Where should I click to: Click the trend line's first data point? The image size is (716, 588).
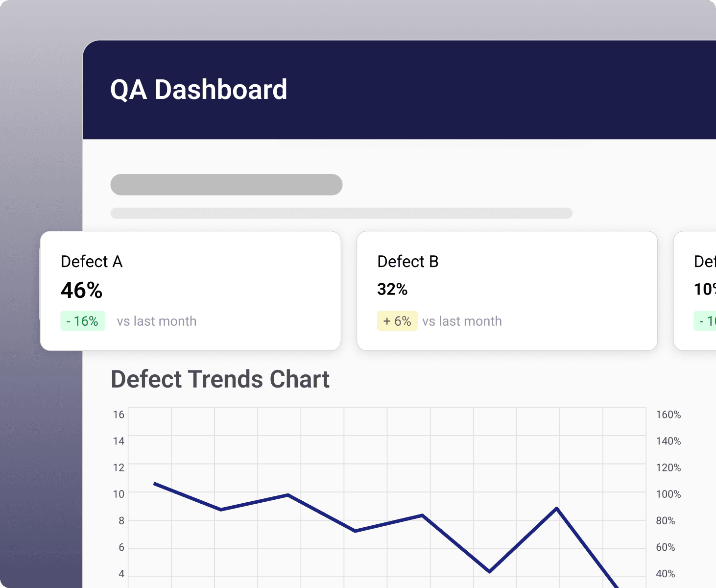coord(155,484)
